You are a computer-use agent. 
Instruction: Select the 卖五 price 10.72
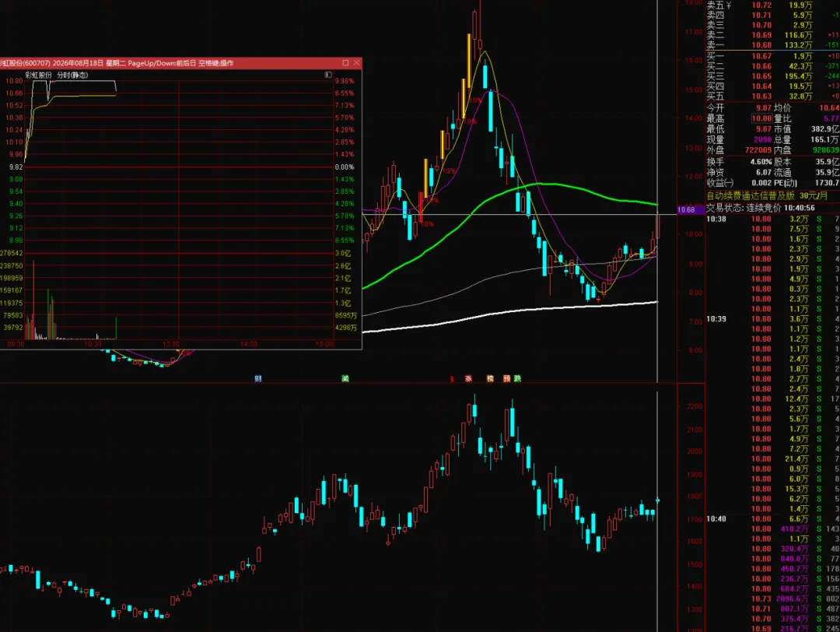tap(761, 5)
